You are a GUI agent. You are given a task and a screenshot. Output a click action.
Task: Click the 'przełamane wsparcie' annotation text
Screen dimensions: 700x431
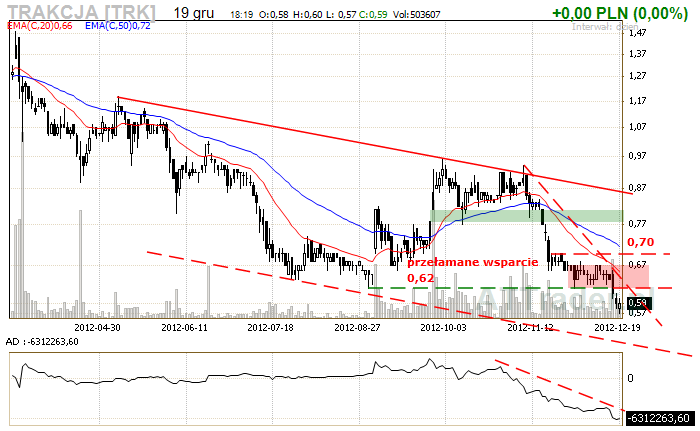pos(473,263)
